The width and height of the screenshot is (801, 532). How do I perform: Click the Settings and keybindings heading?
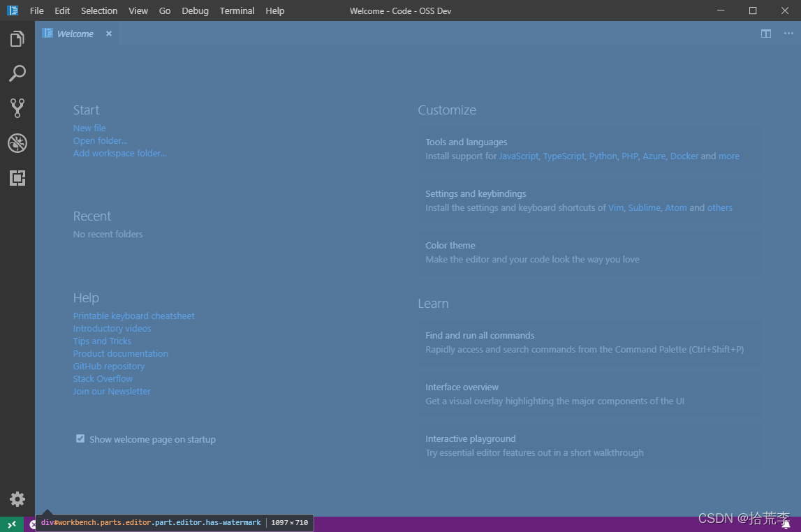(476, 194)
